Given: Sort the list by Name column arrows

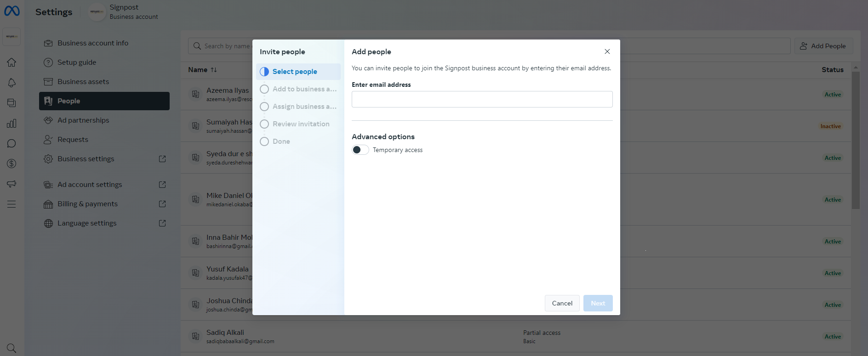Looking at the screenshot, I should coord(214,70).
